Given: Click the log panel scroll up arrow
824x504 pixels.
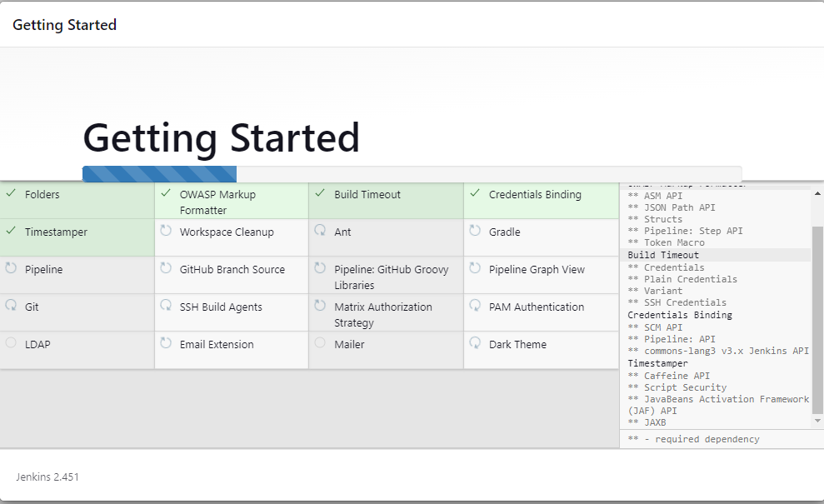Looking at the screenshot, I should [x=817, y=193].
